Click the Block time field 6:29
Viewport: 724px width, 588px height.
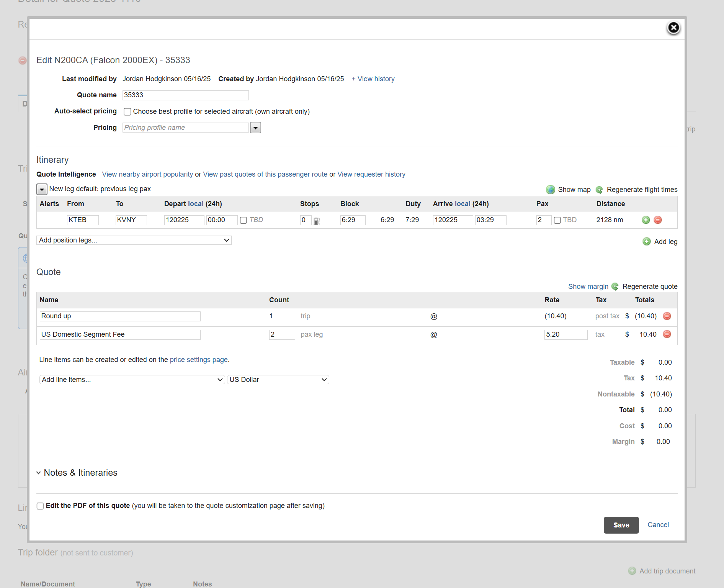coord(353,220)
